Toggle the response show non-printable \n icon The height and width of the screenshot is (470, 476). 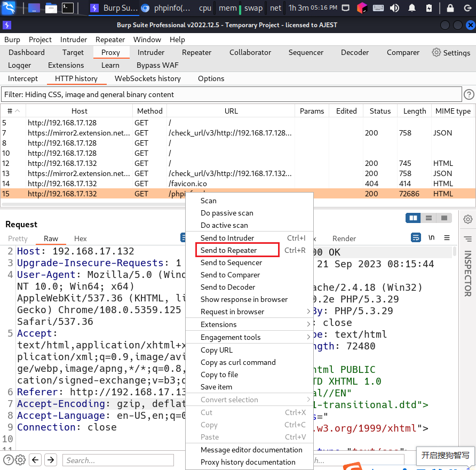point(431,237)
